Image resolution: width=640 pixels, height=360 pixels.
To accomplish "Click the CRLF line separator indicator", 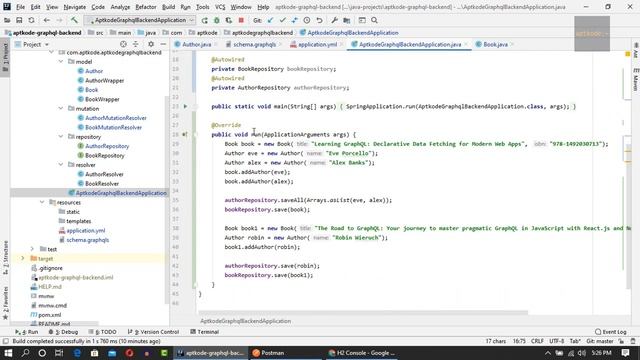I will pos(537,341).
